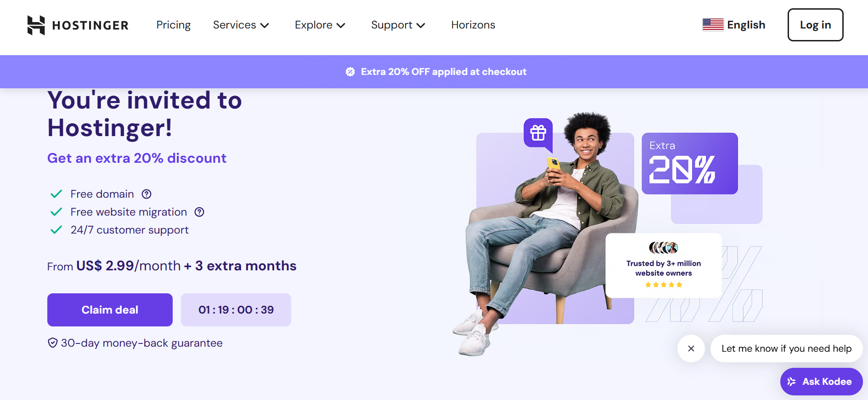868x400 pixels.
Task: Click the US flag language icon
Action: tap(713, 25)
